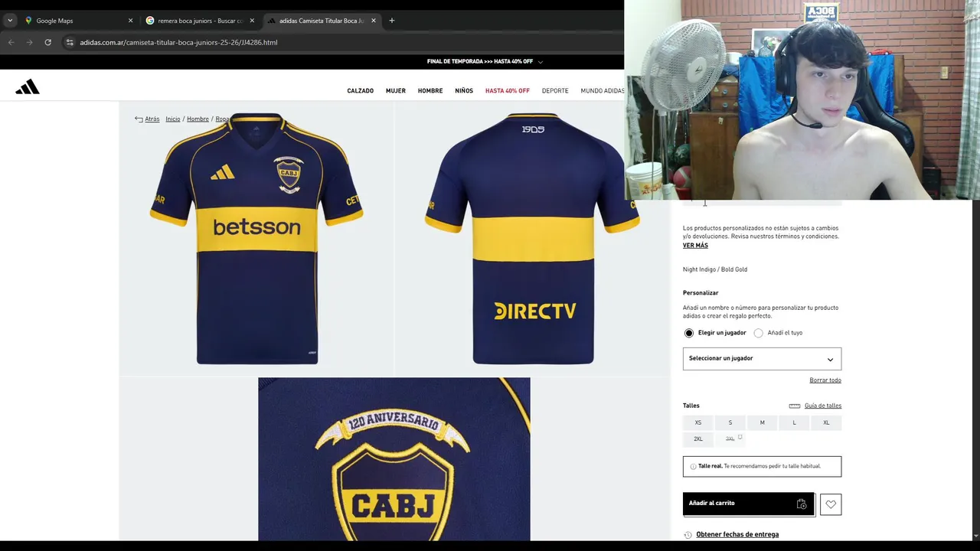Open the Guía de talles link
This screenshot has width=980, height=551.
coord(823,406)
